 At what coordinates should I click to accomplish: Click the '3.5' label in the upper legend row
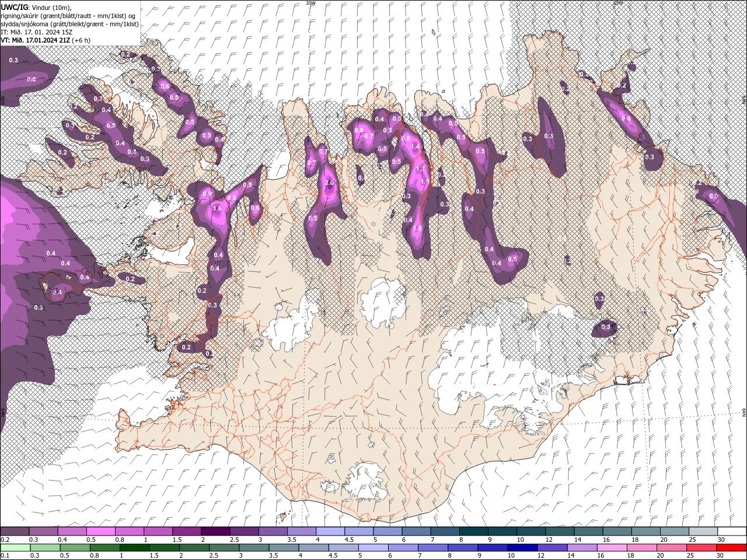point(291,540)
